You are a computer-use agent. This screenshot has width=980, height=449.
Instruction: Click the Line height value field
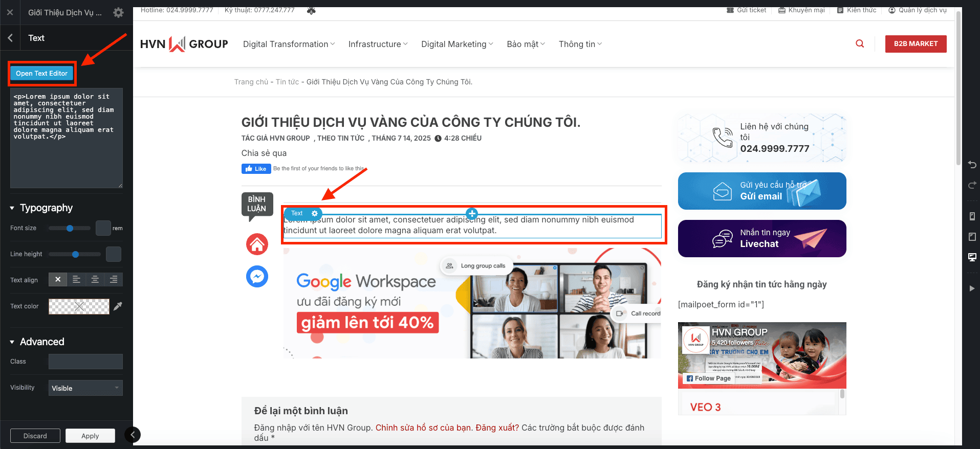114,254
